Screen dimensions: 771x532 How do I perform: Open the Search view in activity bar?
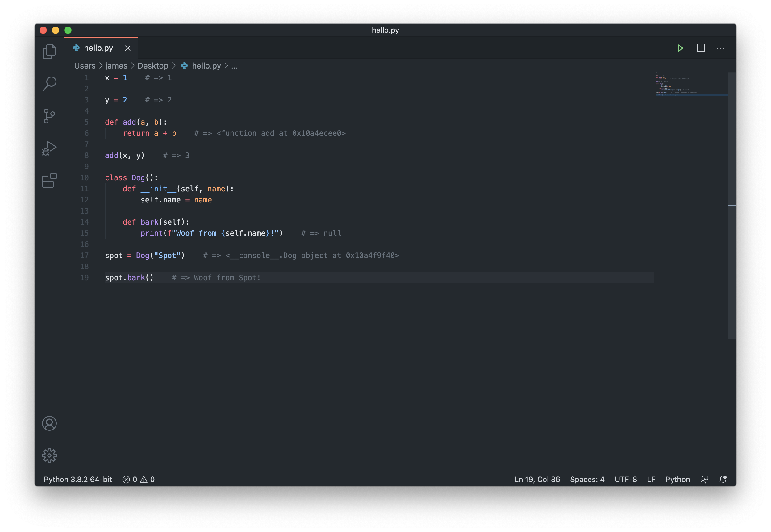(x=49, y=84)
